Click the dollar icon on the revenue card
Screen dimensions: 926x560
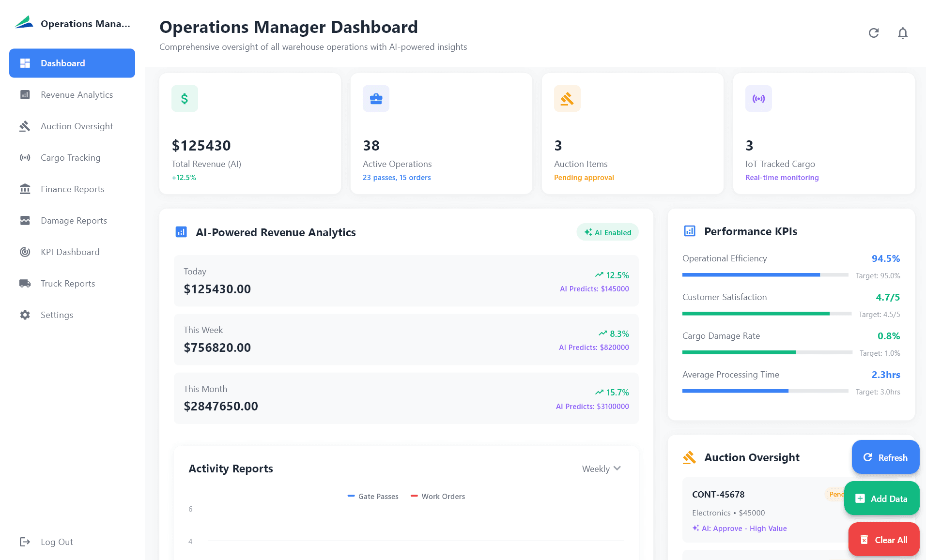pos(185,98)
